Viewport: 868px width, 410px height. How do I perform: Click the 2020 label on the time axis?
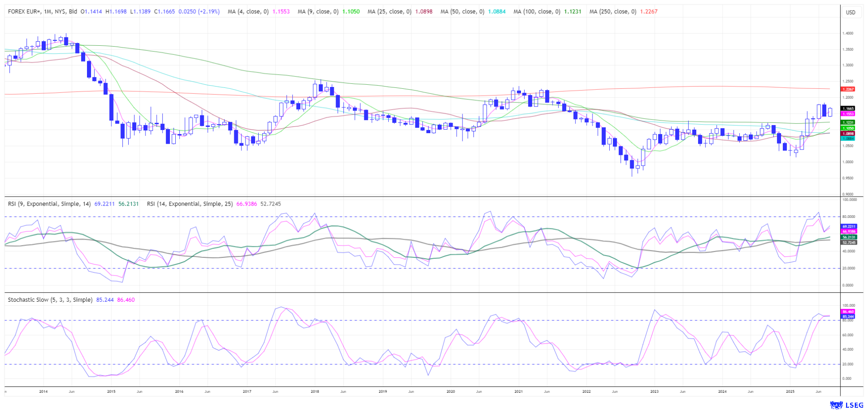coord(450,391)
